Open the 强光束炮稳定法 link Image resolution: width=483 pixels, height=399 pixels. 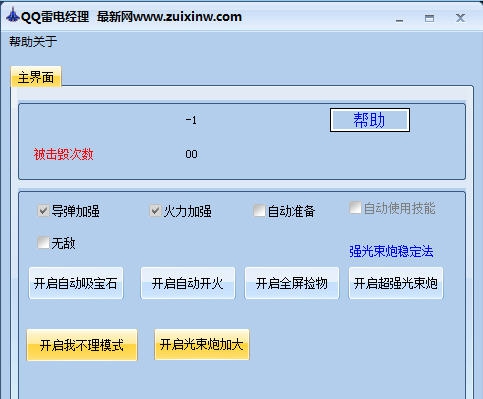point(391,251)
